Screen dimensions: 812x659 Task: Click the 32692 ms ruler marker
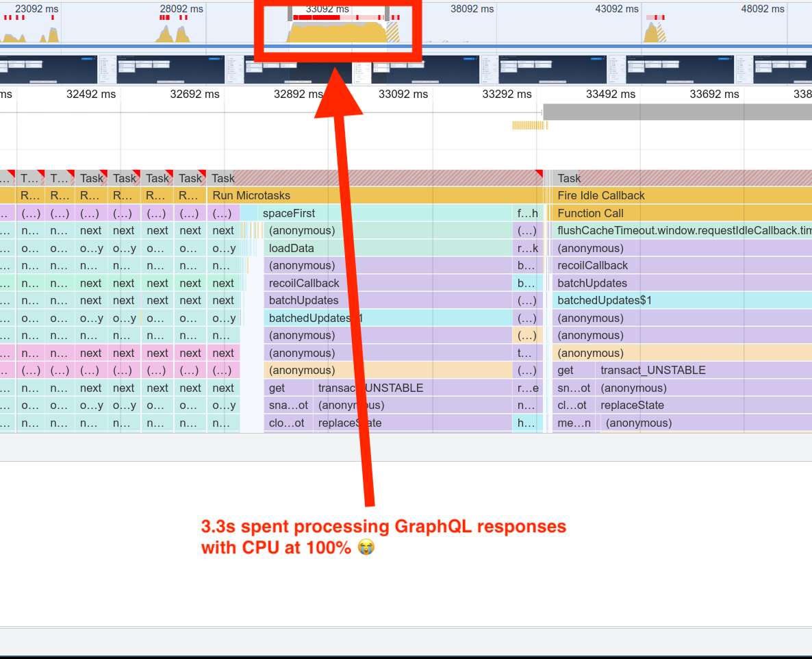(x=195, y=95)
